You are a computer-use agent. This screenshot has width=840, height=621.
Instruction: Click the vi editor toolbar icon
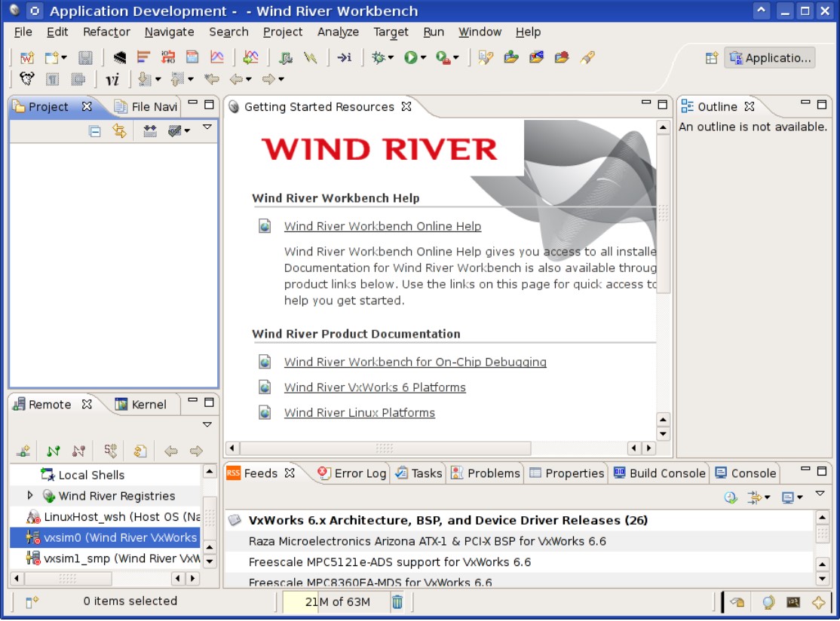[x=112, y=79]
